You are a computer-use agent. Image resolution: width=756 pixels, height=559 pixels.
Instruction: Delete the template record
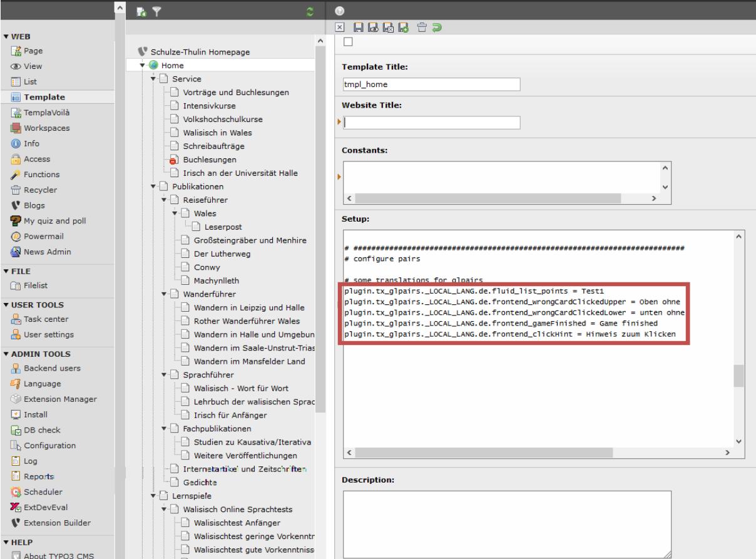point(422,28)
